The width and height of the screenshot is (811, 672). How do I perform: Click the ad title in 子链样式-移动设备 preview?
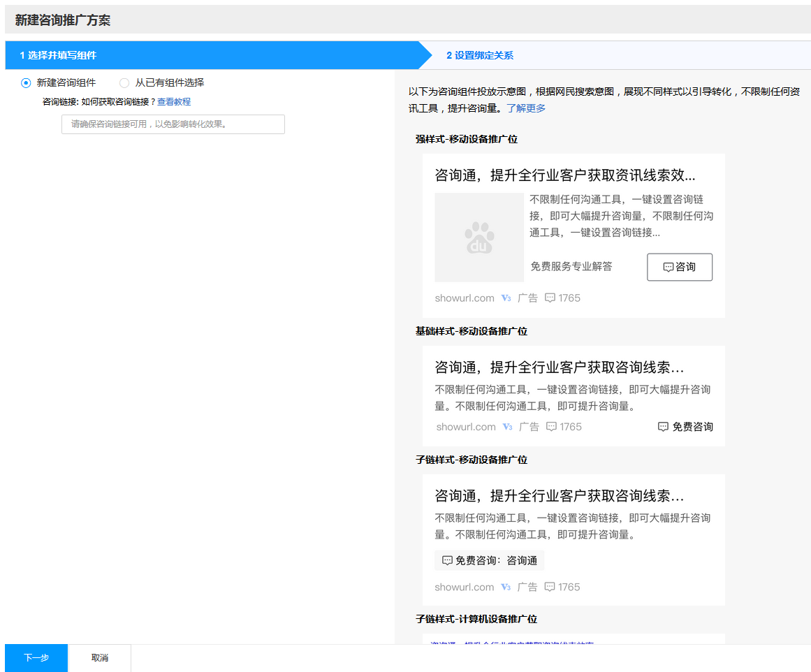[x=559, y=495]
